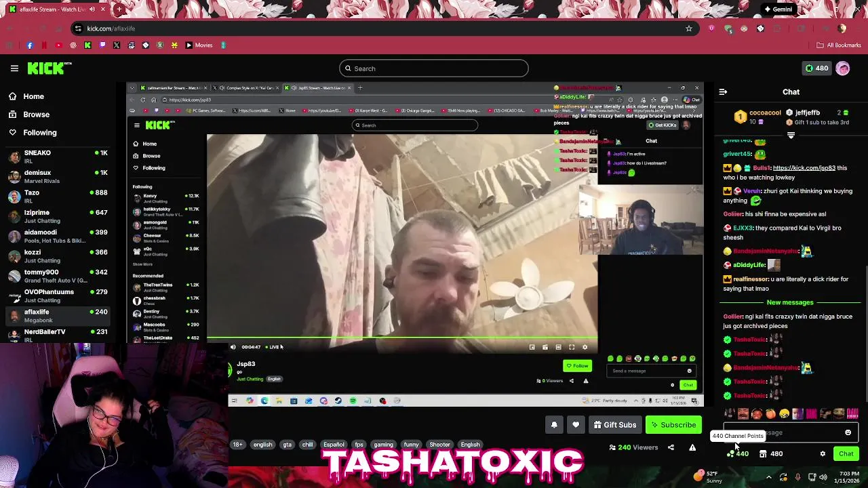This screenshot has width=868, height=488.
Task: Open the All Bookmarks folder
Action: (x=839, y=45)
